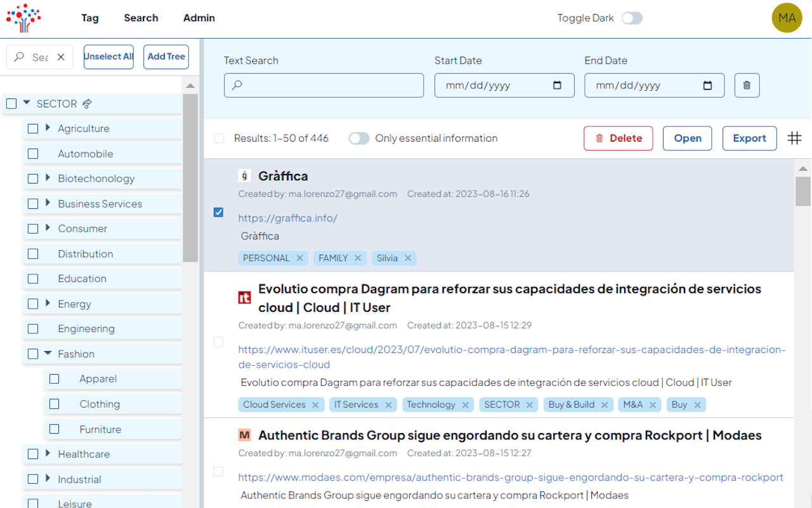Select the Evolutio article checkbox
The image size is (812, 508).
click(219, 342)
